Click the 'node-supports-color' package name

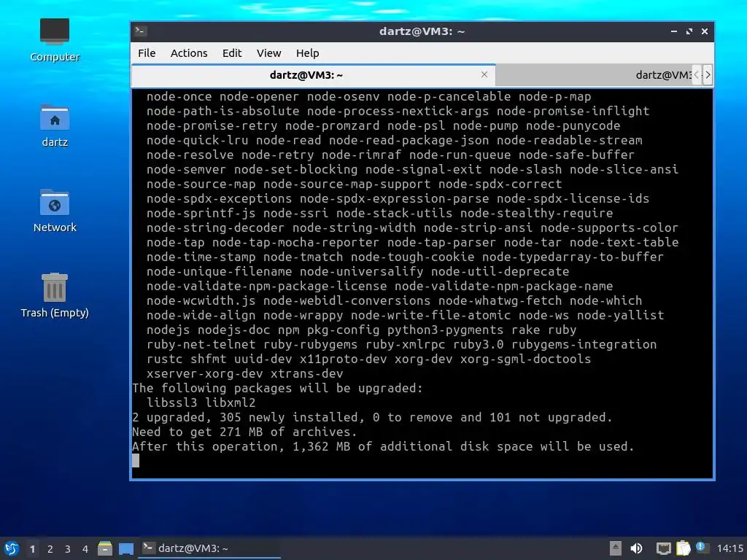[609, 227]
